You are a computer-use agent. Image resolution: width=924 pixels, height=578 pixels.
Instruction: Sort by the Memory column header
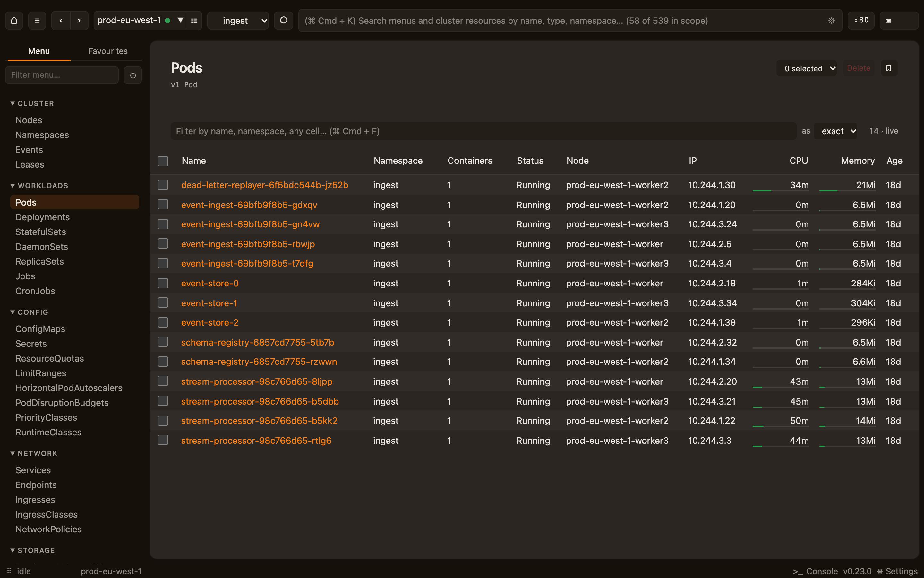pyautogui.click(x=858, y=161)
